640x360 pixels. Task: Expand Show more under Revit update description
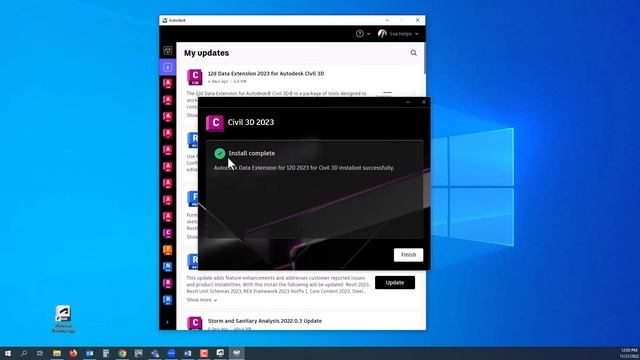(x=202, y=300)
